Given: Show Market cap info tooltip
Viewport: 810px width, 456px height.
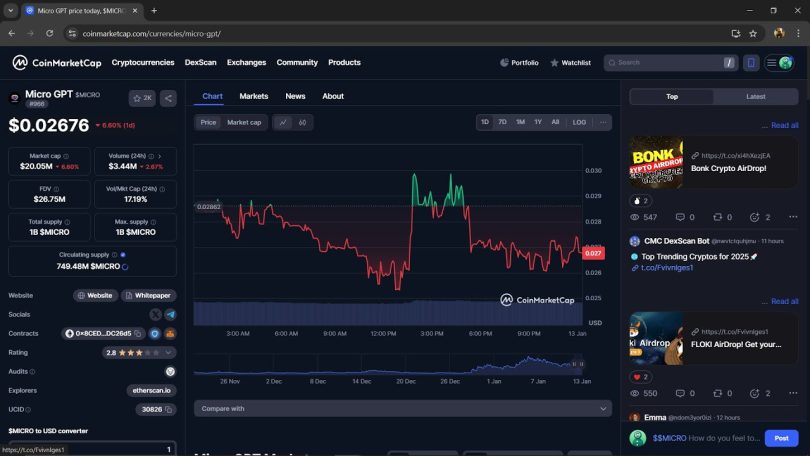Looking at the screenshot, I should coord(66,156).
